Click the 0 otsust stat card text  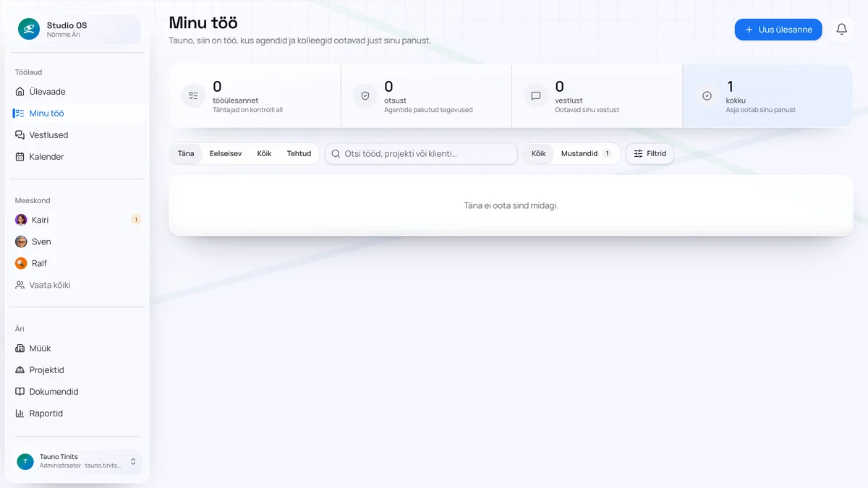click(428, 97)
